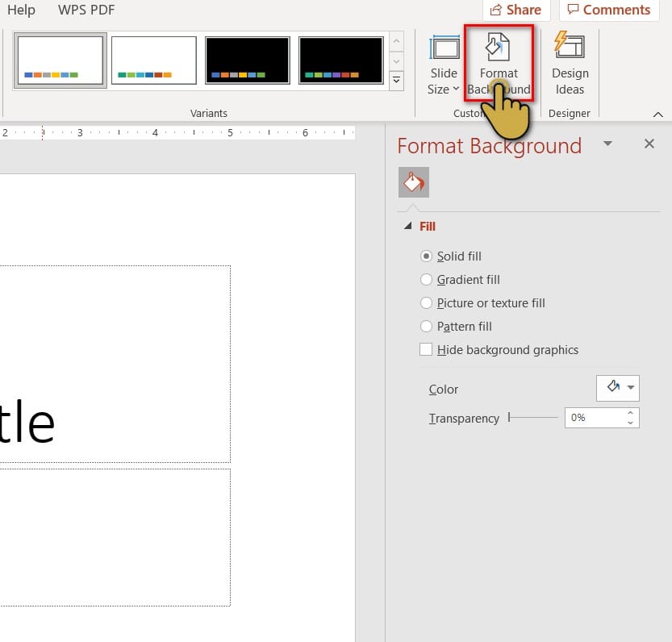Open the WPS PDF tab
672x642 pixels.
click(x=86, y=10)
